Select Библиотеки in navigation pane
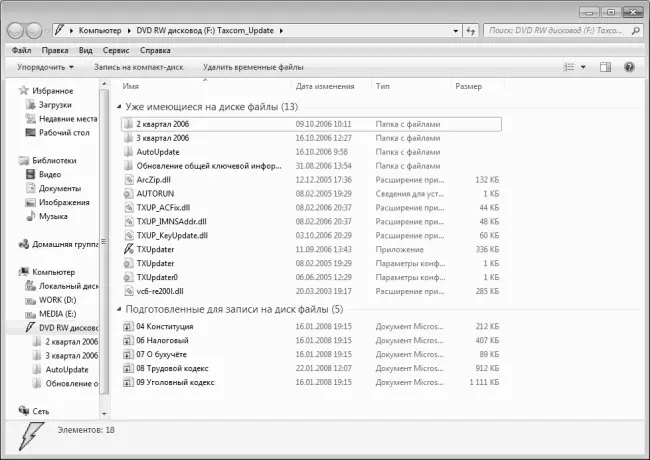This screenshot has height=460, width=650. (54, 160)
